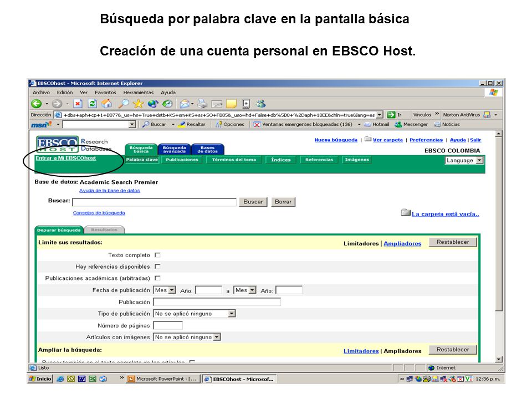Open the Back button history arrow
This screenshot has height=399, width=532.
point(47,104)
